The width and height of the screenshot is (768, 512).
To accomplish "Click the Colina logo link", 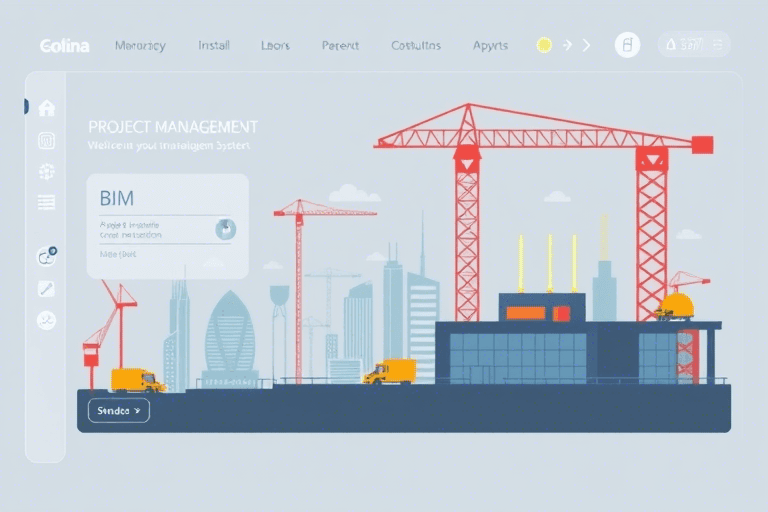I will click(64, 46).
